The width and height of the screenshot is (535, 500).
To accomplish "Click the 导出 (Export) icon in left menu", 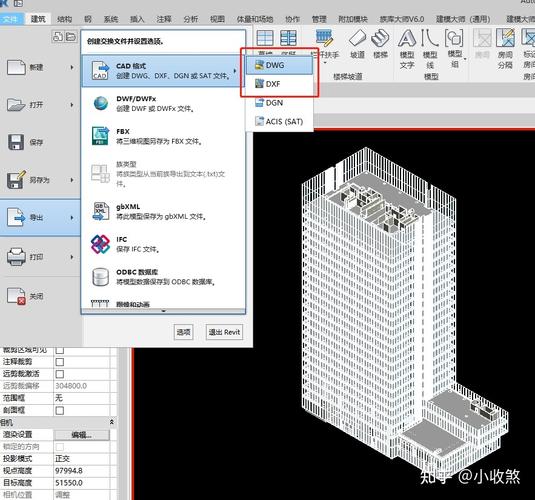I will [x=16, y=217].
